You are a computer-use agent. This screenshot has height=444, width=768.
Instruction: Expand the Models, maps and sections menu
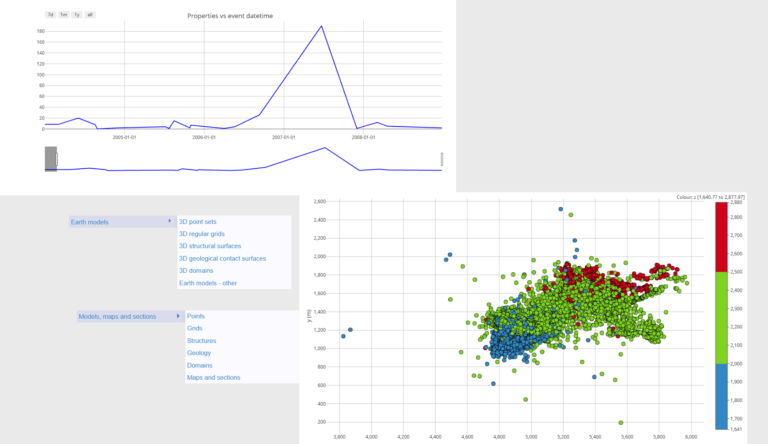[x=117, y=317]
